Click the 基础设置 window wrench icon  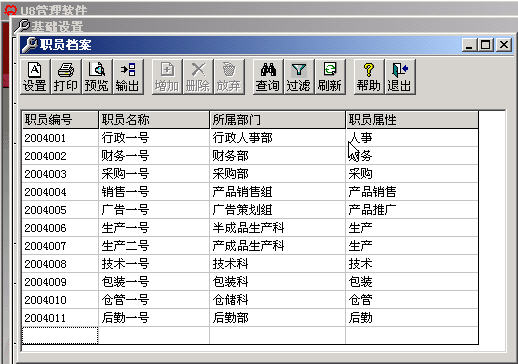(23, 26)
